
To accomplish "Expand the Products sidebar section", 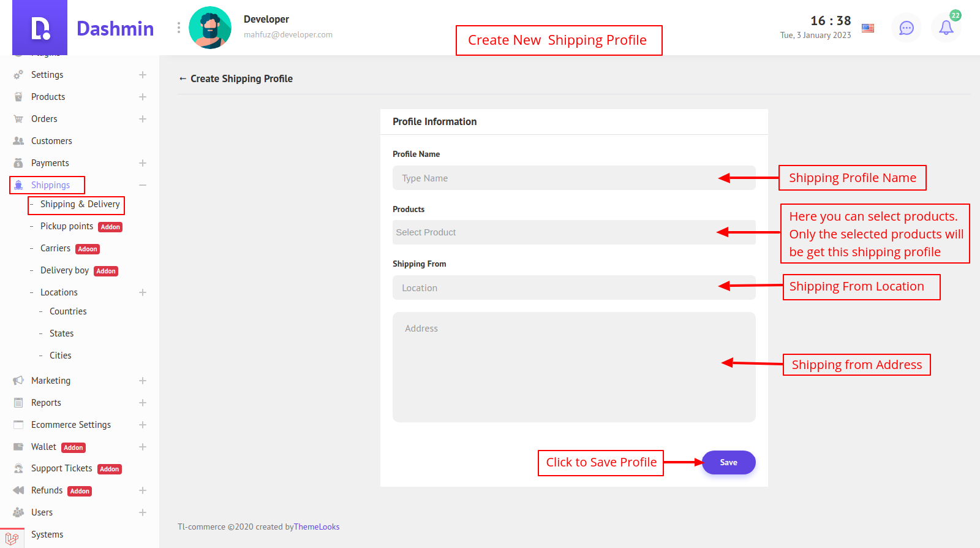I will [143, 97].
